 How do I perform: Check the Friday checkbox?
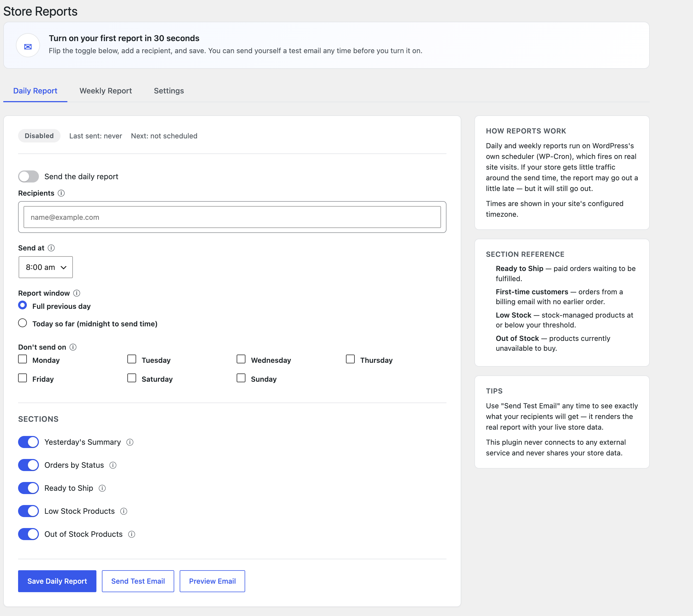[x=22, y=378]
